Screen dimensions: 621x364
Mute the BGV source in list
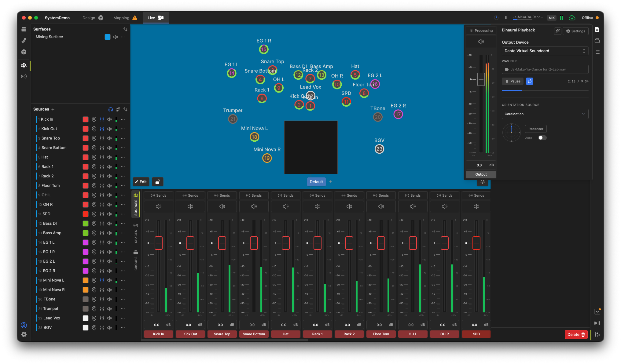pos(109,328)
